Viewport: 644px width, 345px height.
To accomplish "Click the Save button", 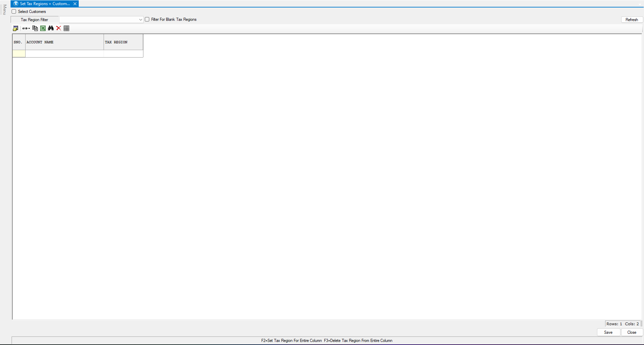I will pos(608,332).
